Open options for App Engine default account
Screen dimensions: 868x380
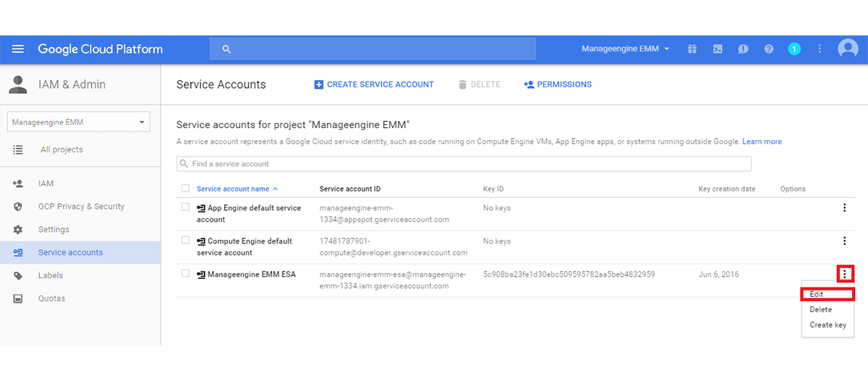tap(844, 208)
